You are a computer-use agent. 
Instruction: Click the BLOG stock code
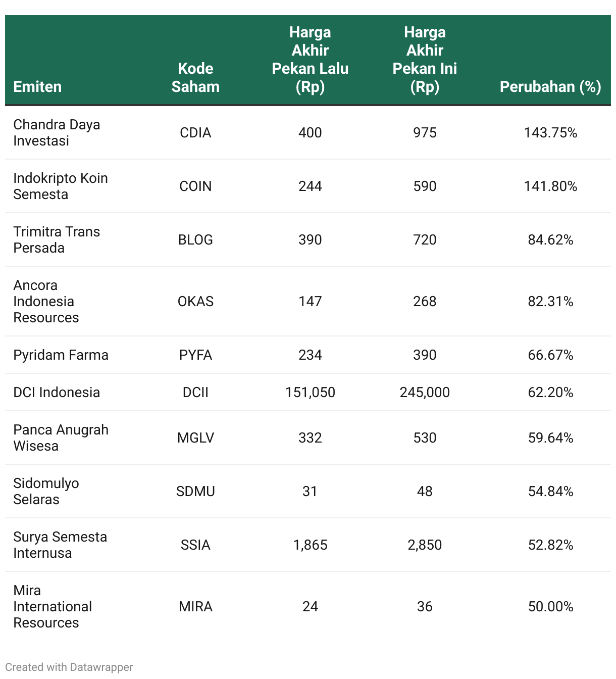(x=195, y=239)
